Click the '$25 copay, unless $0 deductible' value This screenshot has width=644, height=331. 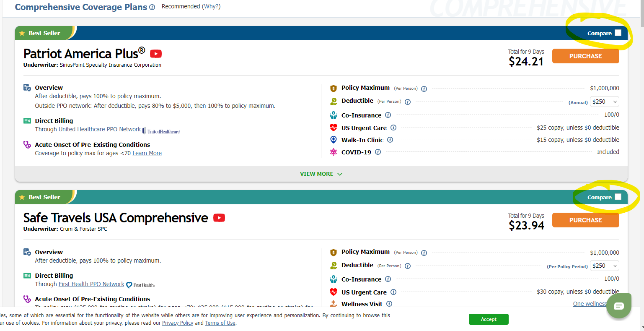point(578,128)
